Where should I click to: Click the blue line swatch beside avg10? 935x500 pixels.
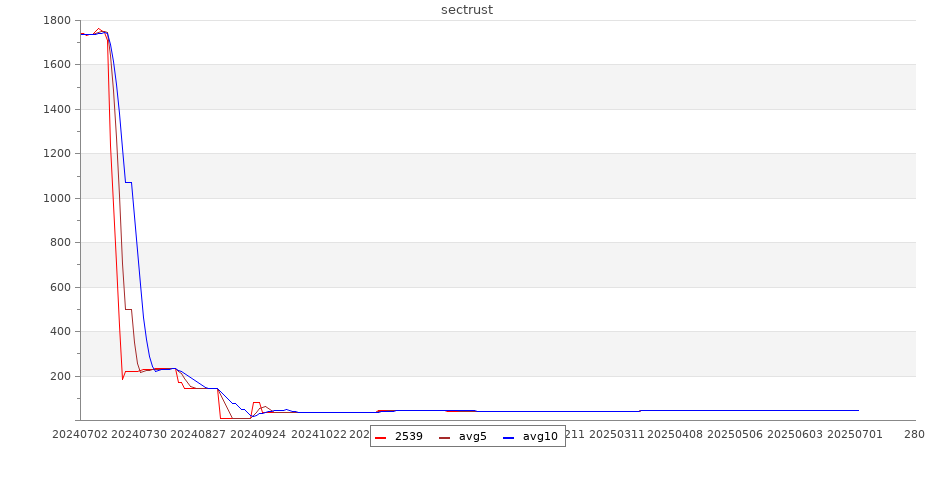tap(508, 437)
